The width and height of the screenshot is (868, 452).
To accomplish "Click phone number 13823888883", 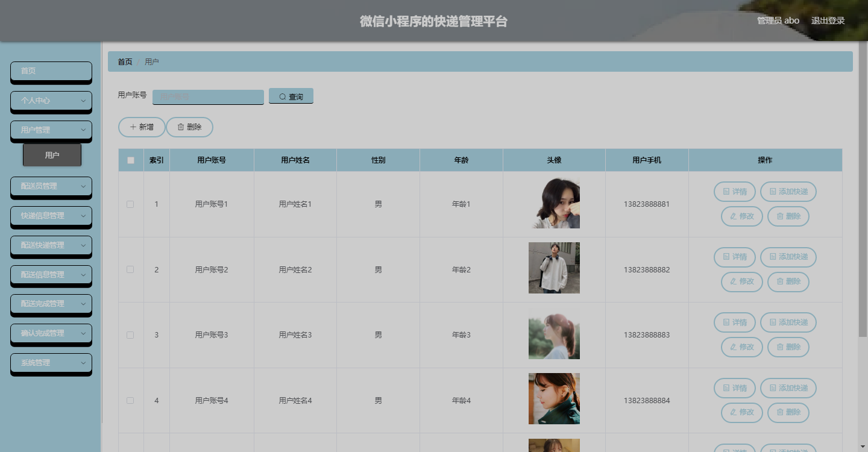I will point(647,335).
